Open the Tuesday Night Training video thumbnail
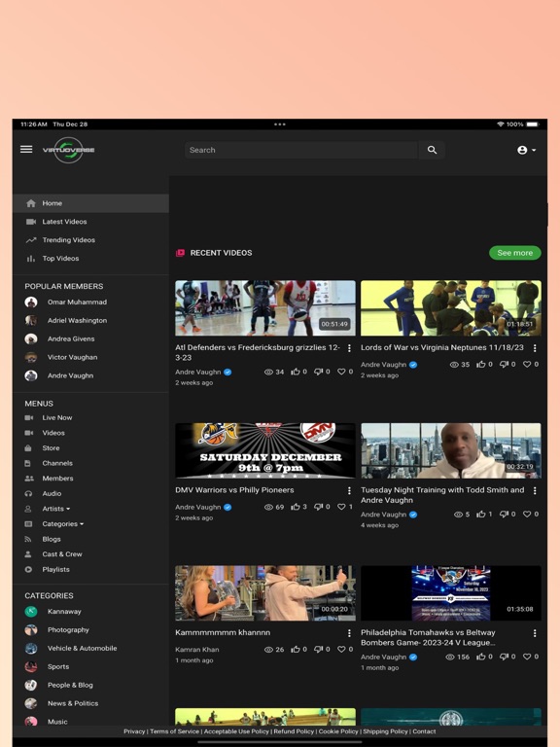Image resolution: width=560 pixels, height=747 pixels. pos(451,450)
